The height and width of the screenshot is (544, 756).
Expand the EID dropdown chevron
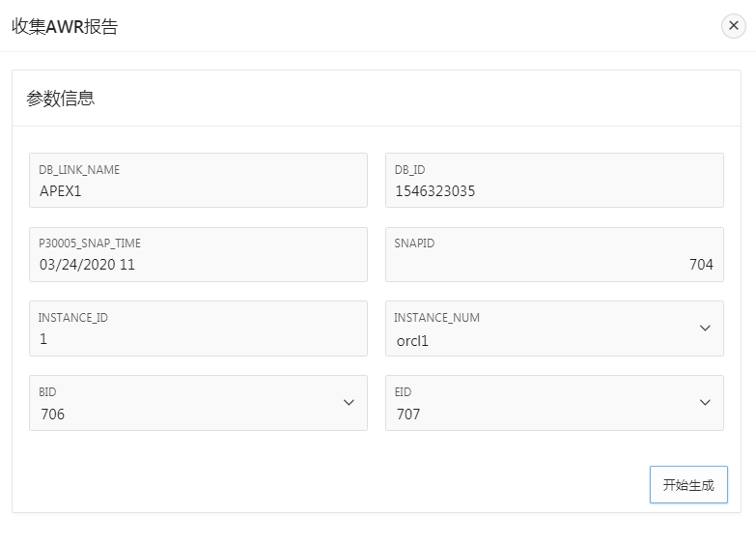705,403
